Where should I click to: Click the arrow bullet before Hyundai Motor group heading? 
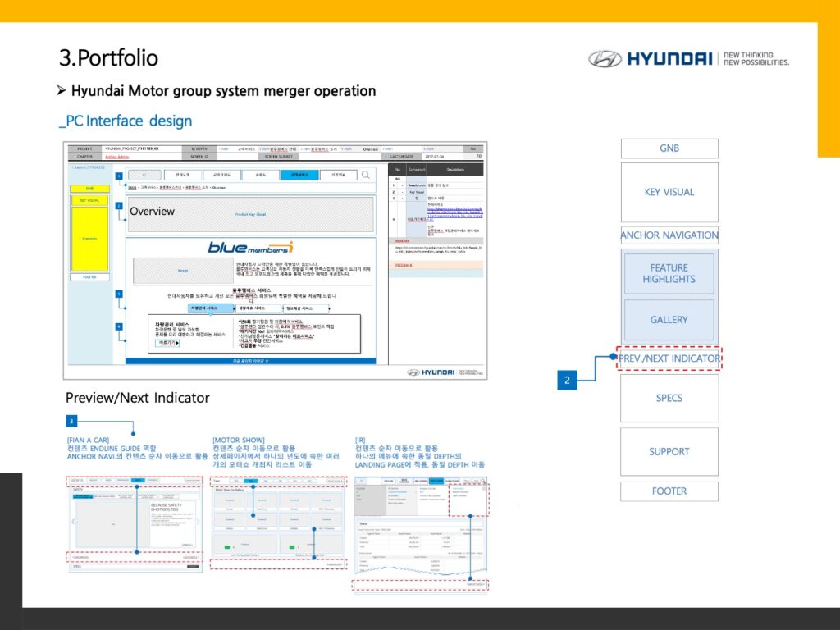pos(62,90)
